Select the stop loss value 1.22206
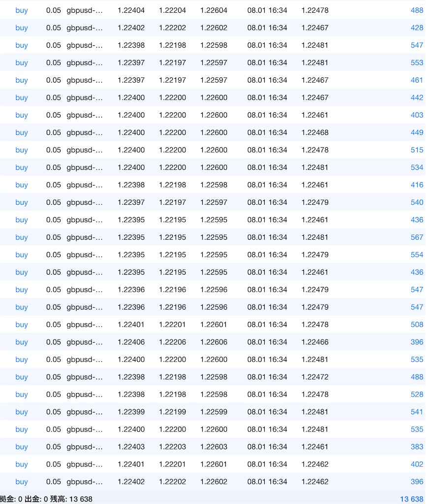426x504 pixels. click(x=173, y=342)
